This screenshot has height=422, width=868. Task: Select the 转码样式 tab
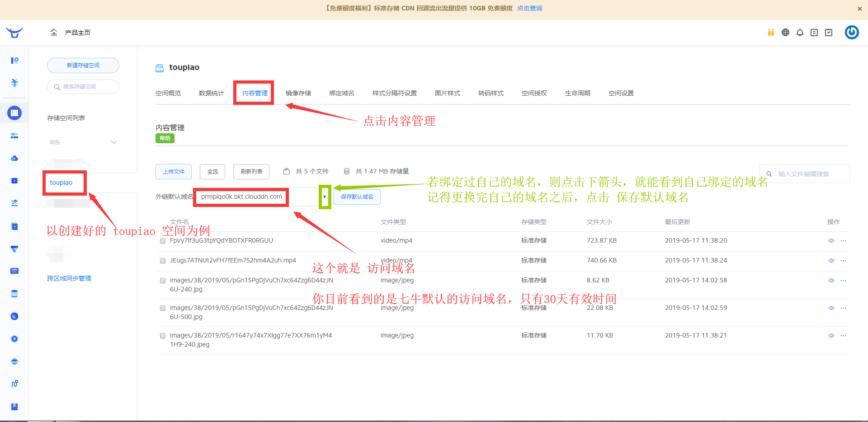[491, 93]
